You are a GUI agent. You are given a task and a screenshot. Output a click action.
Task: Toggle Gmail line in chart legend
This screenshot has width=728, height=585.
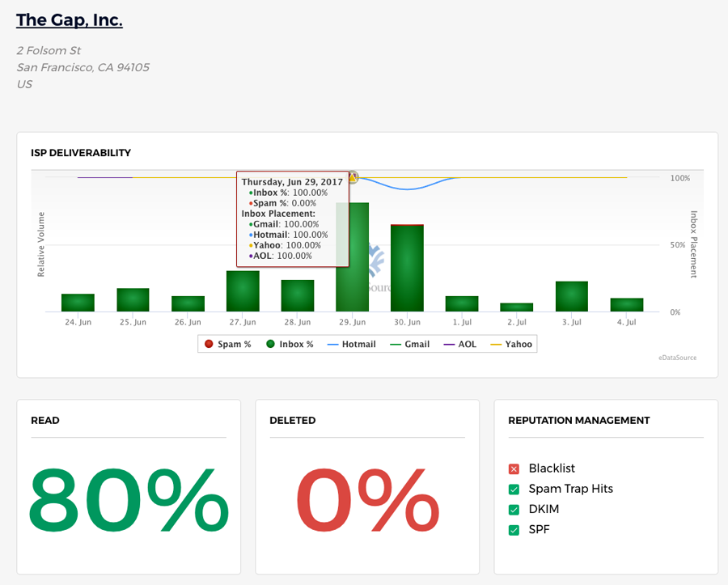pos(409,344)
